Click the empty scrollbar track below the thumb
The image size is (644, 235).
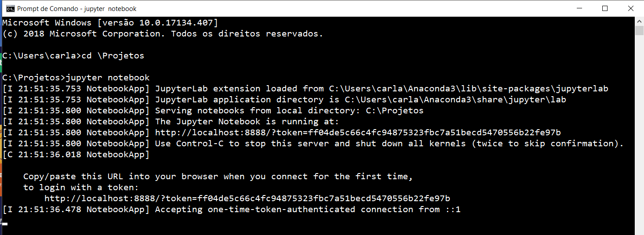pos(639,132)
